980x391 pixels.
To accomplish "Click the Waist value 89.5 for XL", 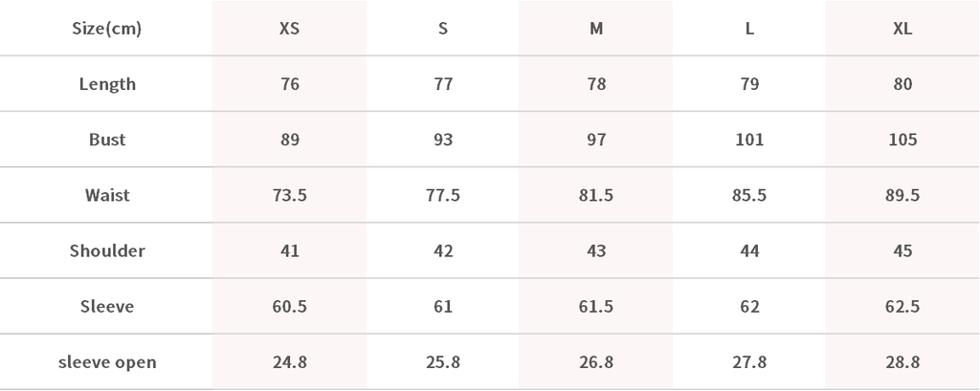I will [902, 195].
